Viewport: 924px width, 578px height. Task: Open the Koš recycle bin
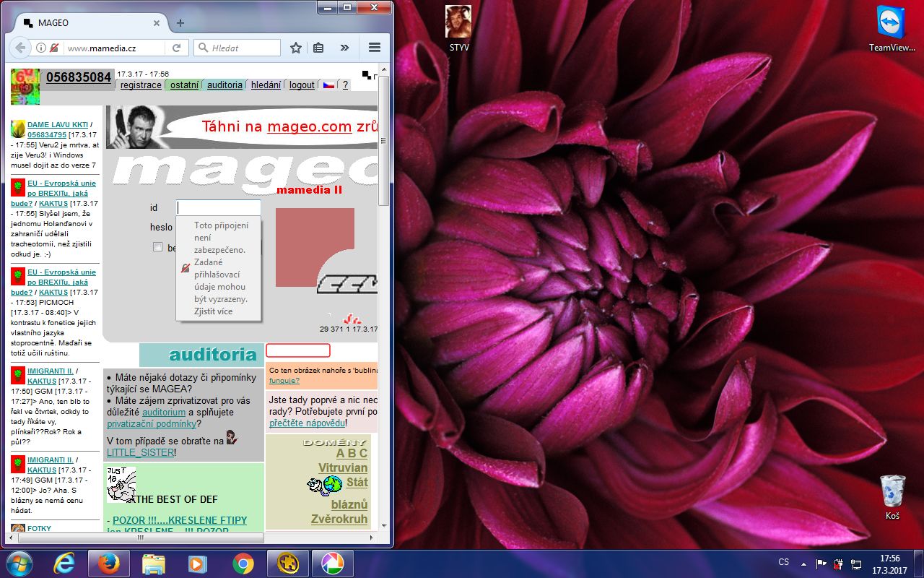(893, 497)
